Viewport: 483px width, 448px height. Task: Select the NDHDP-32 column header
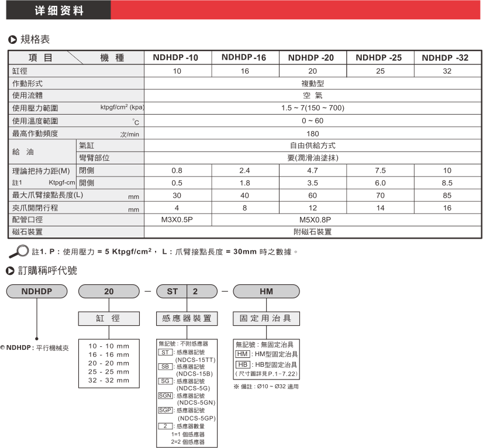click(445, 58)
